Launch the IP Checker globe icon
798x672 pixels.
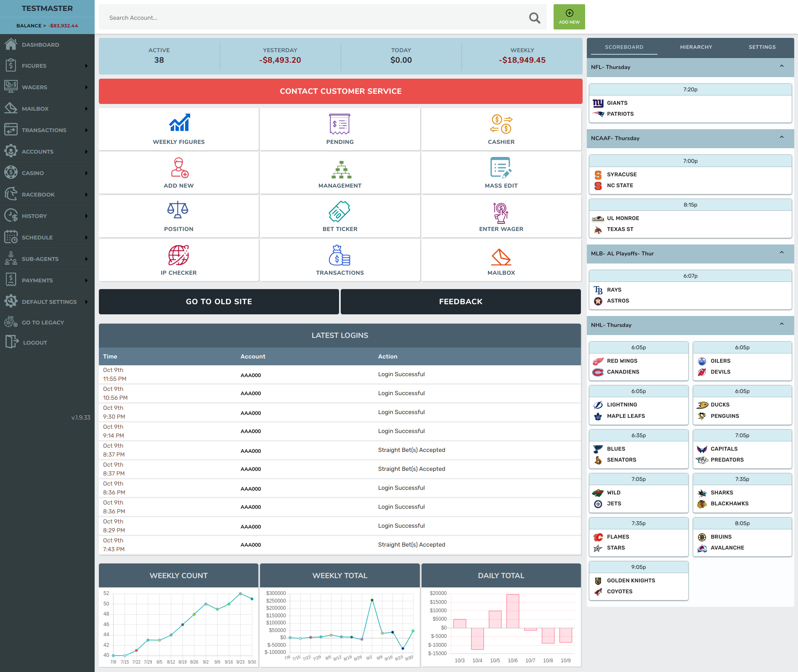[x=179, y=255]
